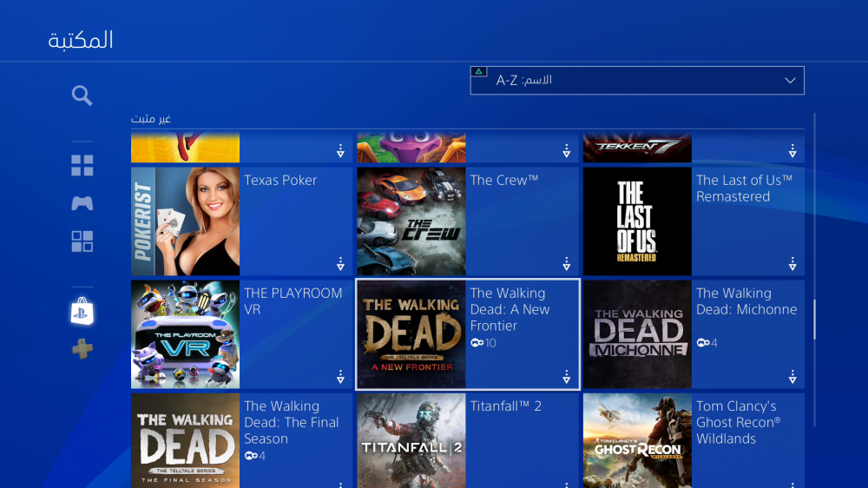Click 'Tom Clancy's Ghost Recon® Wildlands' title

click(738, 422)
